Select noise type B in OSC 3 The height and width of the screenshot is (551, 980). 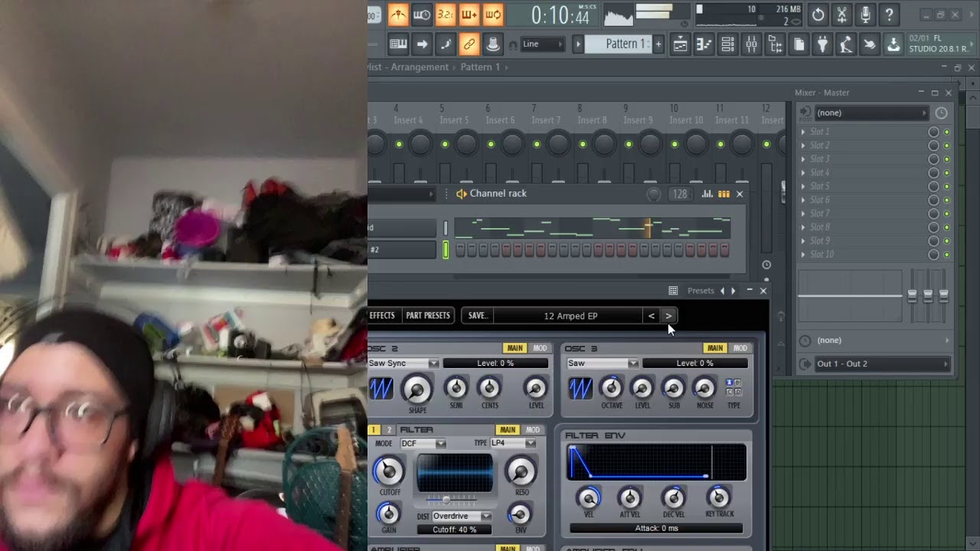(737, 383)
